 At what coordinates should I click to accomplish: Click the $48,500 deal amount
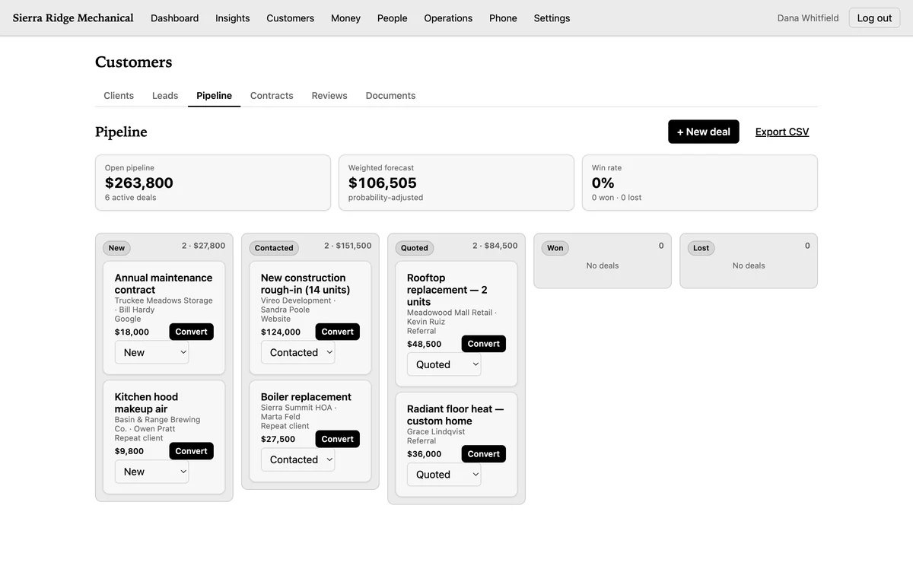click(424, 344)
